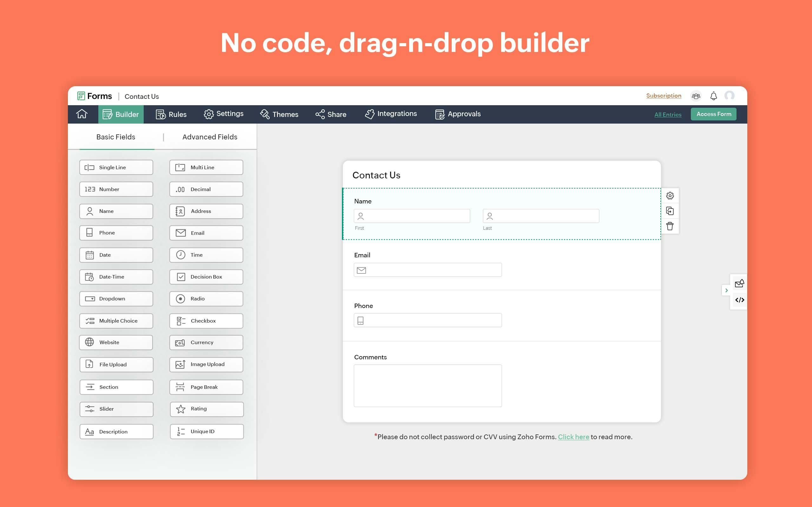Go to home via the house icon
812x507 pixels.
(82, 114)
